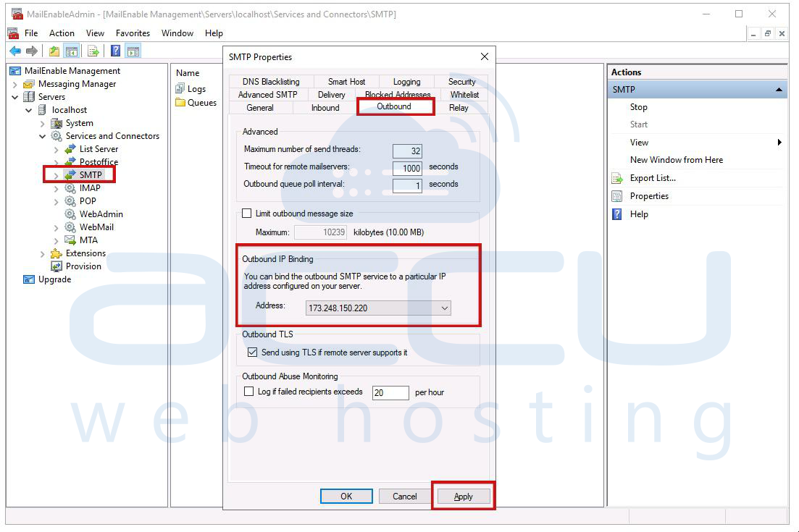
Task: Open the Action menu
Action: click(62, 33)
